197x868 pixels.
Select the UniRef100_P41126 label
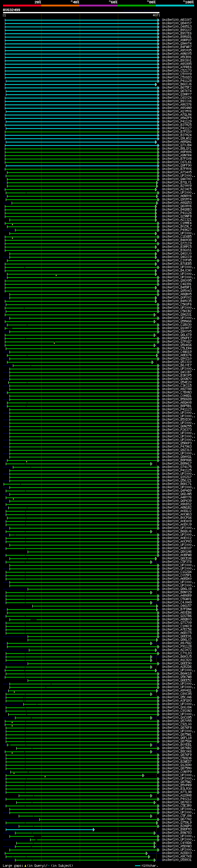[177, 213]
